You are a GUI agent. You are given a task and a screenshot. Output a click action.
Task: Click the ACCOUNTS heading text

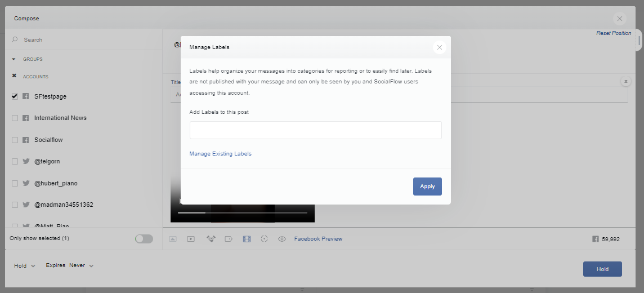coord(35,77)
